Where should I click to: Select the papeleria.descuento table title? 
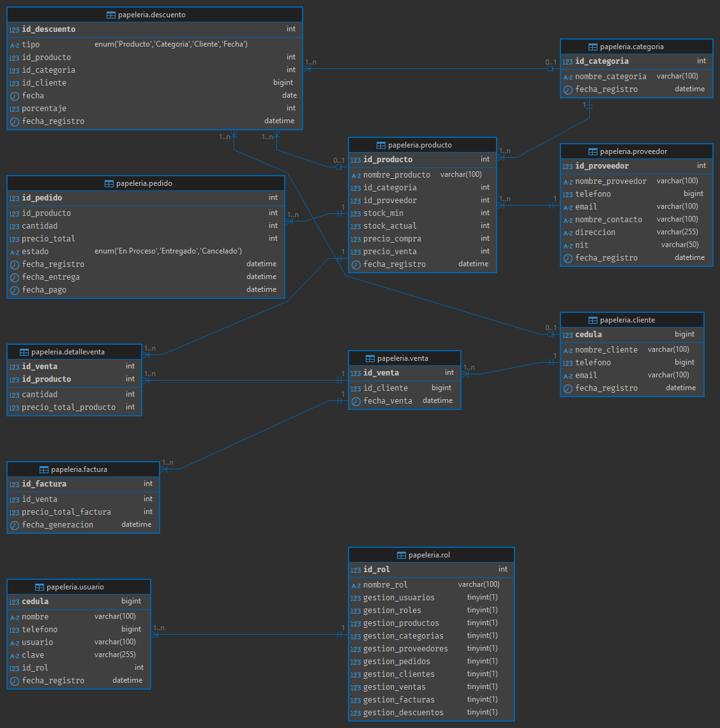[x=152, y=15]
